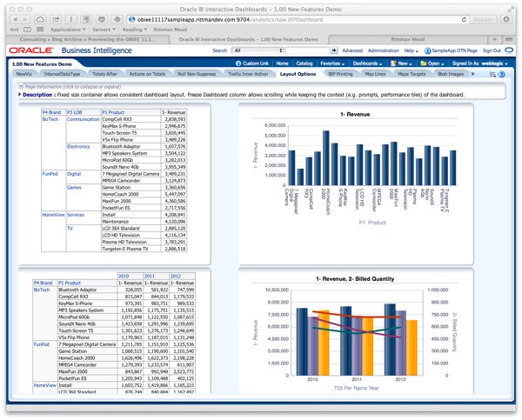Open the Totals After tab
Screen dimensions: 522x420
(105, 74)
